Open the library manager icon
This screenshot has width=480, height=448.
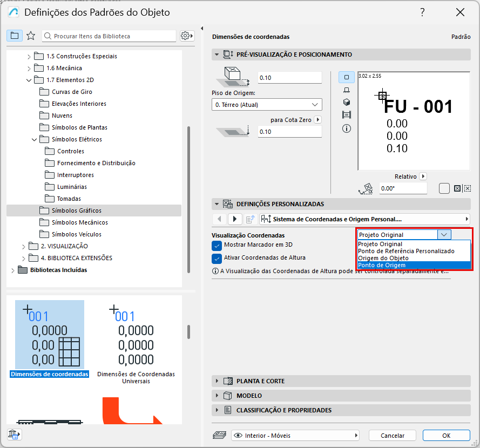(14, 434)
